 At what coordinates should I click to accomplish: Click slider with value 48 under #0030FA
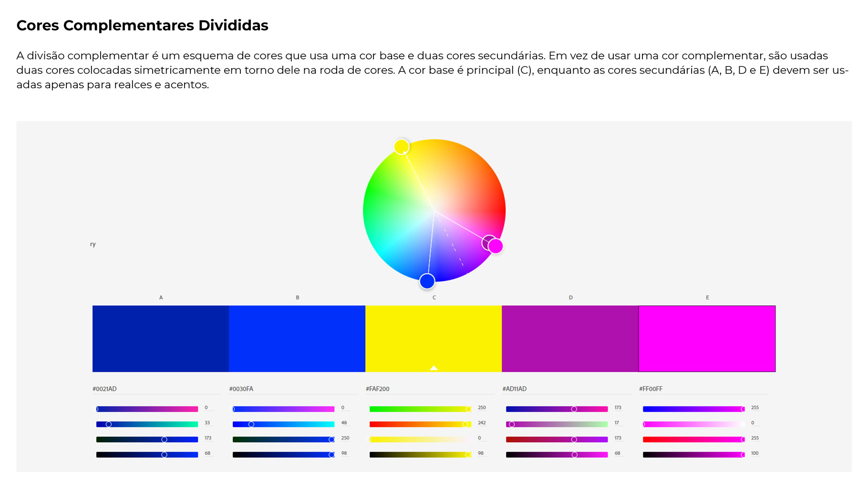click(x=283, y=424)
